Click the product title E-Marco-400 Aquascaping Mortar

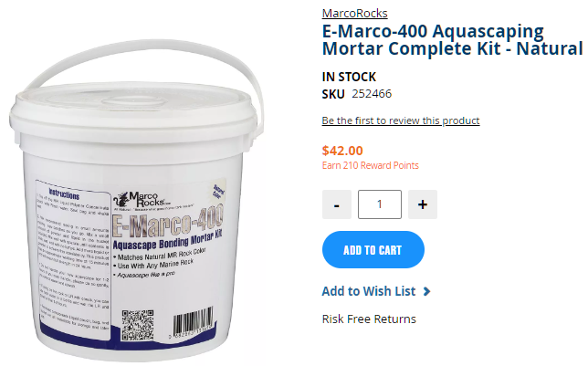[x=452, y=40]
